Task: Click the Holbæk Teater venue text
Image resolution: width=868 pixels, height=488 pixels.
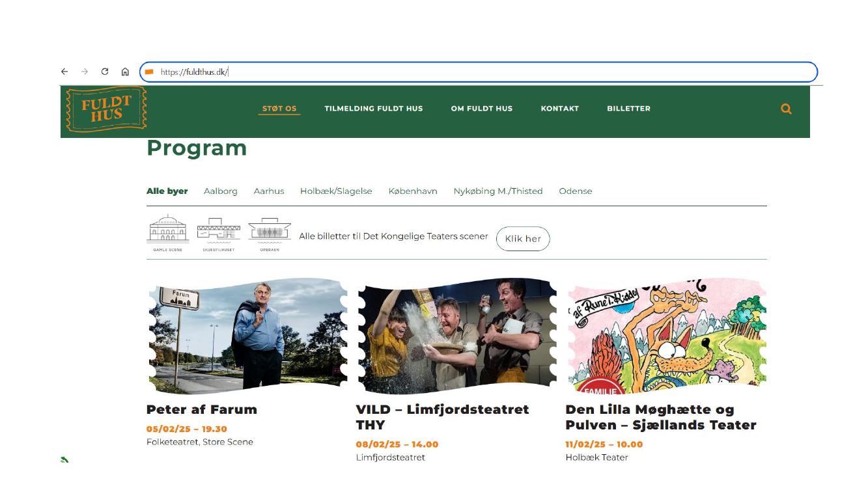Action: point(597,458)
